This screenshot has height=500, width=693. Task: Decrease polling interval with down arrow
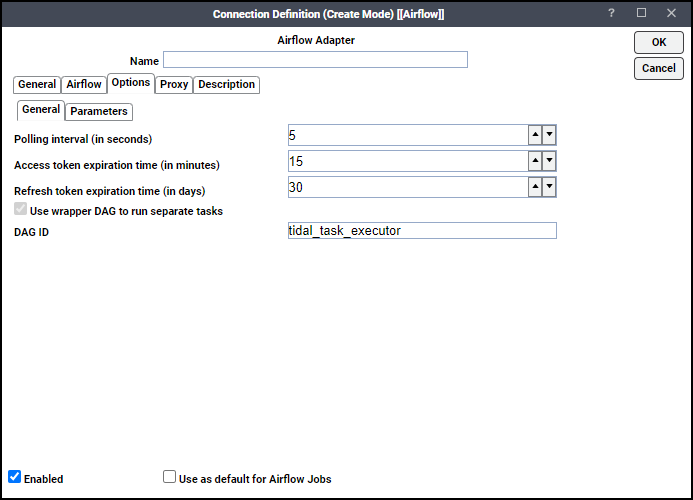549,135
